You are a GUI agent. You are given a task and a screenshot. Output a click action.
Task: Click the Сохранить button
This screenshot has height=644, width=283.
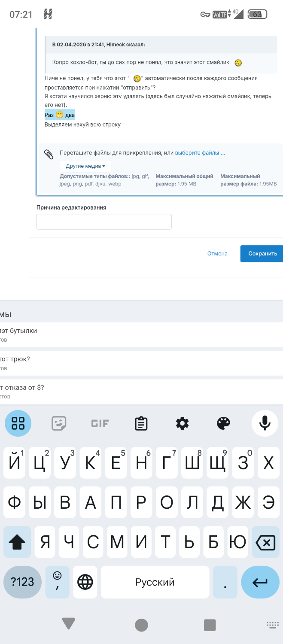tap(262, 253)
